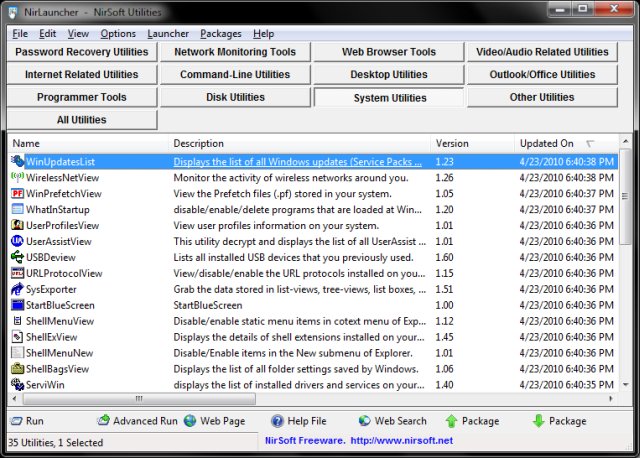The height and width of the screenshot is (458, 640).
Task: Click the horizontal scrollbar right arrow
Action: point(611,398)
